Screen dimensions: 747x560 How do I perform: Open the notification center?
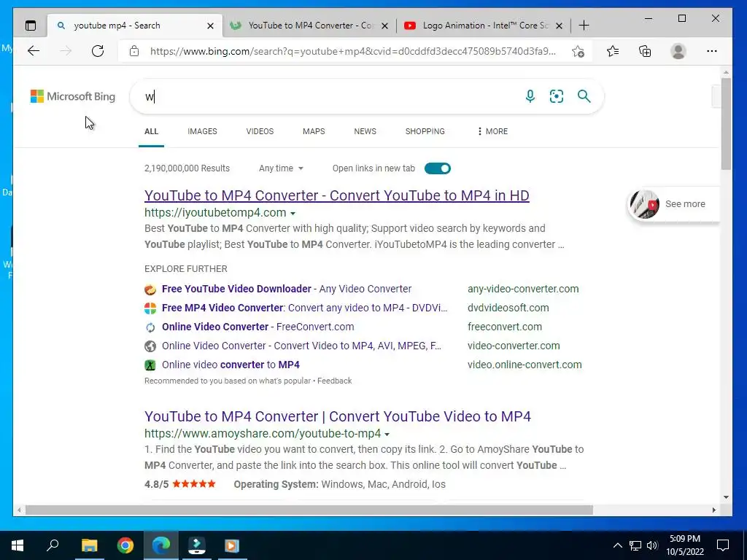coord(723,545)
